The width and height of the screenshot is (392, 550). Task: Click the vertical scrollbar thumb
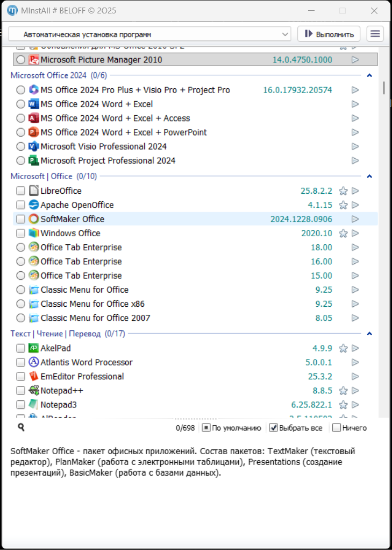click(x=384, y=88)
